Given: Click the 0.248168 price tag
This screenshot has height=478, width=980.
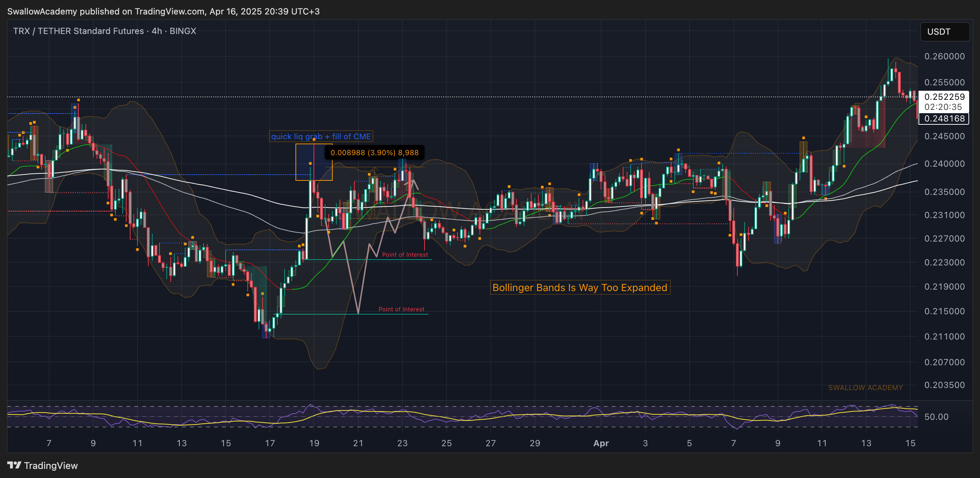Looking at the screenshot, I should [x=944, y=119].
